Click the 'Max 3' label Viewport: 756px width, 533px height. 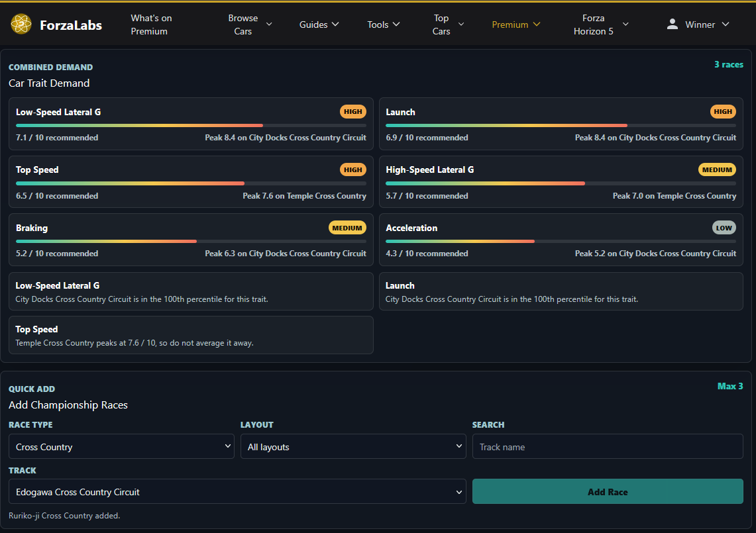pos(730,386)
